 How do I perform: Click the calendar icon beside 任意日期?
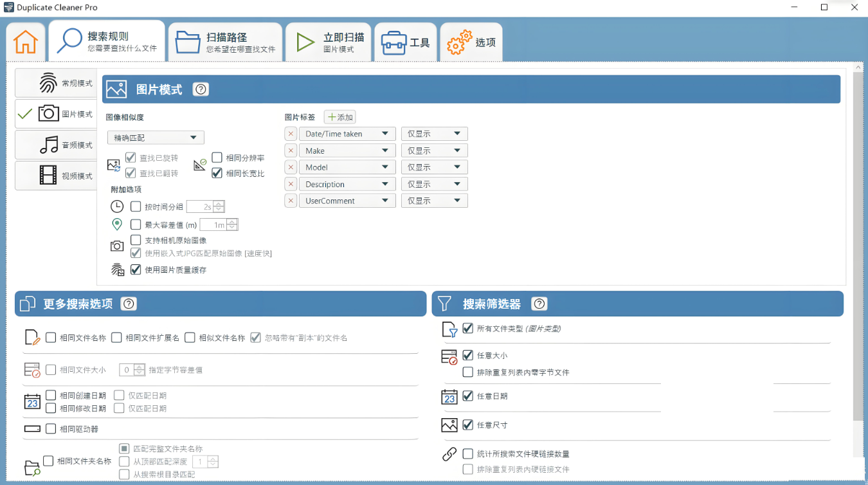(449, 397)
